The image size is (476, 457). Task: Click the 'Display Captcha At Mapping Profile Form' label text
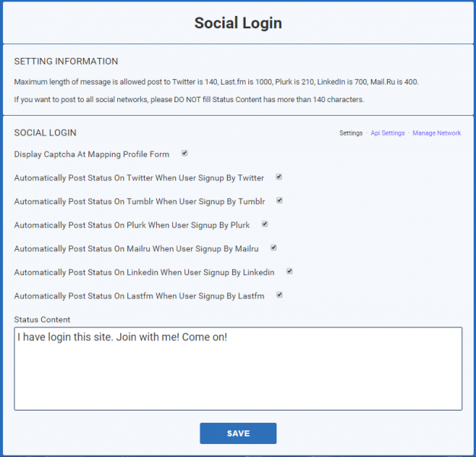click(91, 155)
